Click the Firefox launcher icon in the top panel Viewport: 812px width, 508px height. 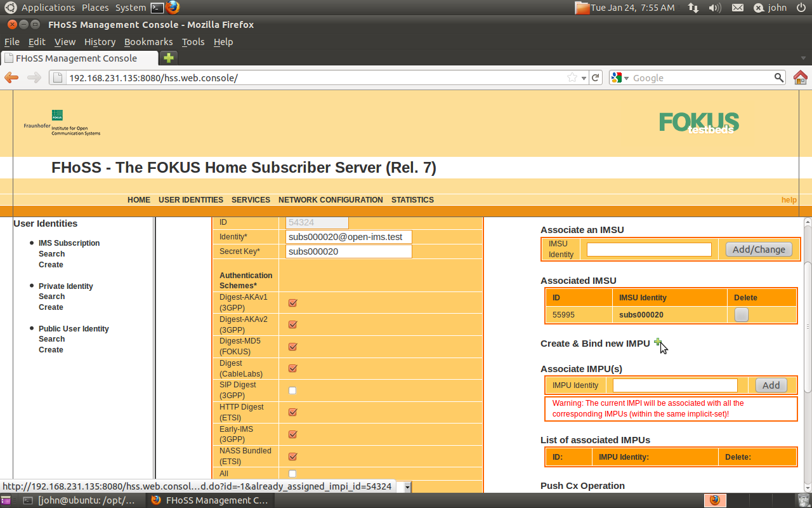173,8
